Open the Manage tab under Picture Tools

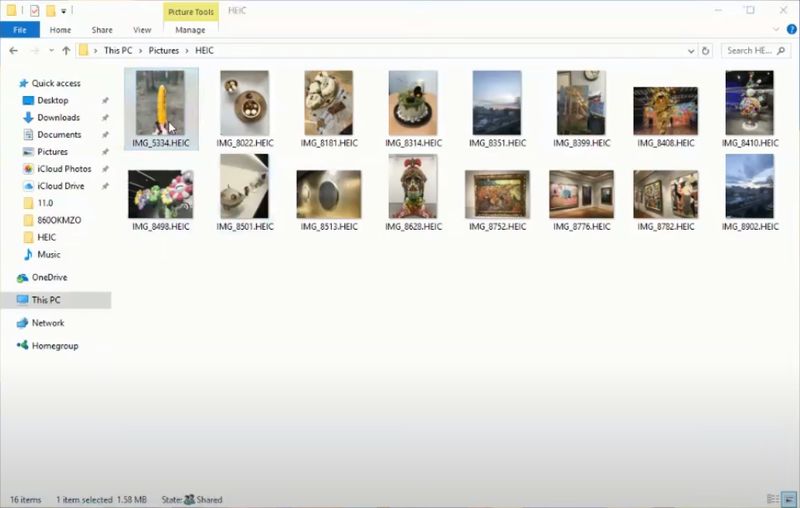190,30
